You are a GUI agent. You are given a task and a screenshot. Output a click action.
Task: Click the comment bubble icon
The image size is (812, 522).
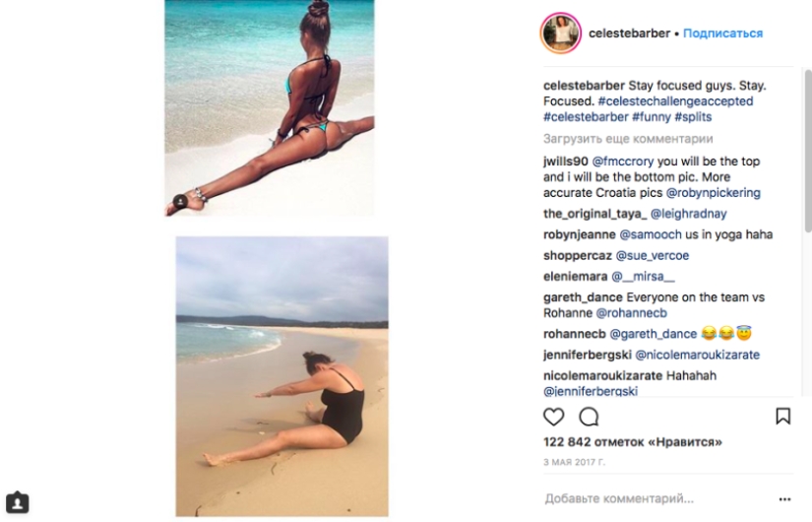tap(589, 417)
